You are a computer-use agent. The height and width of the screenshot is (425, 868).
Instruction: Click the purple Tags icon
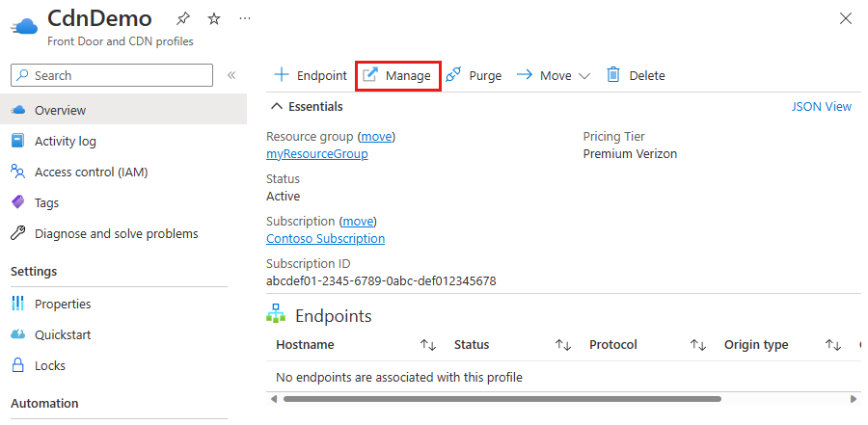tap(17, 202)
